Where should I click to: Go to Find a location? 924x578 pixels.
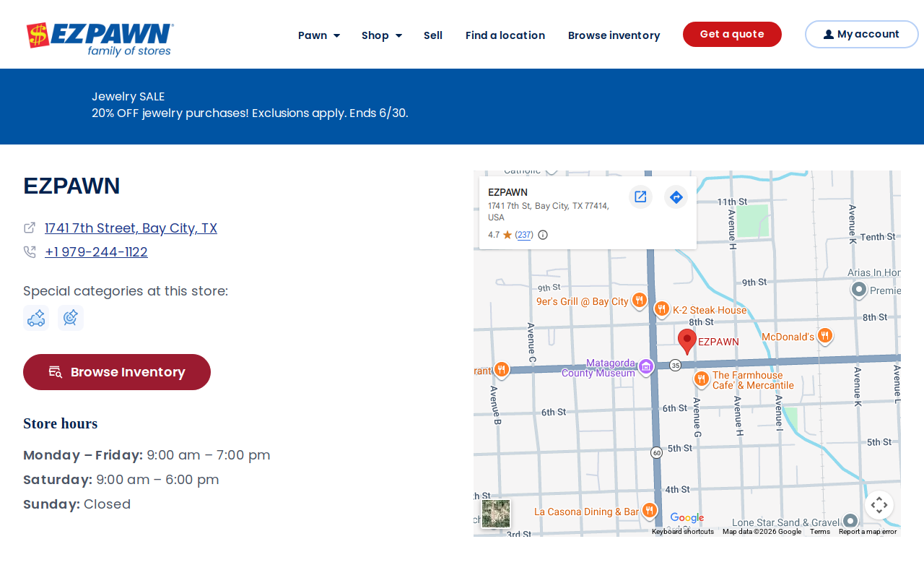pos(505,35)
